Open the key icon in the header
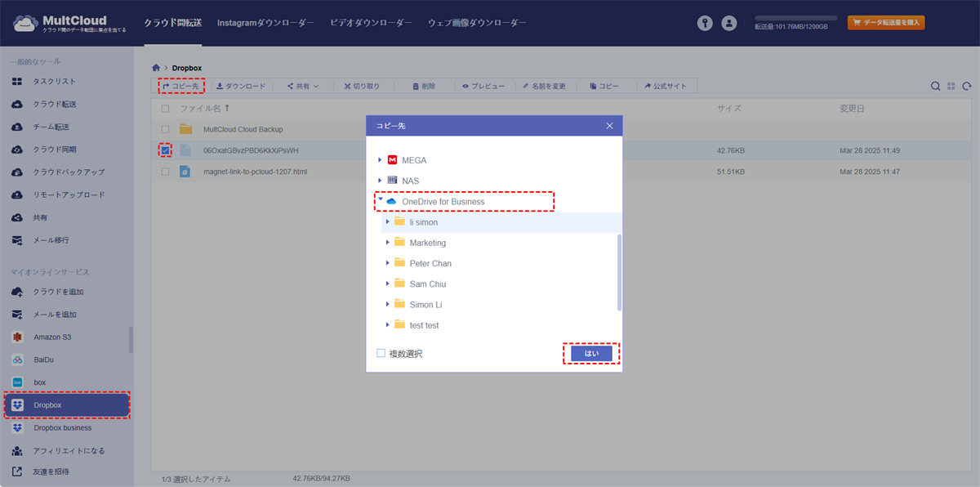 click(705, 24)
